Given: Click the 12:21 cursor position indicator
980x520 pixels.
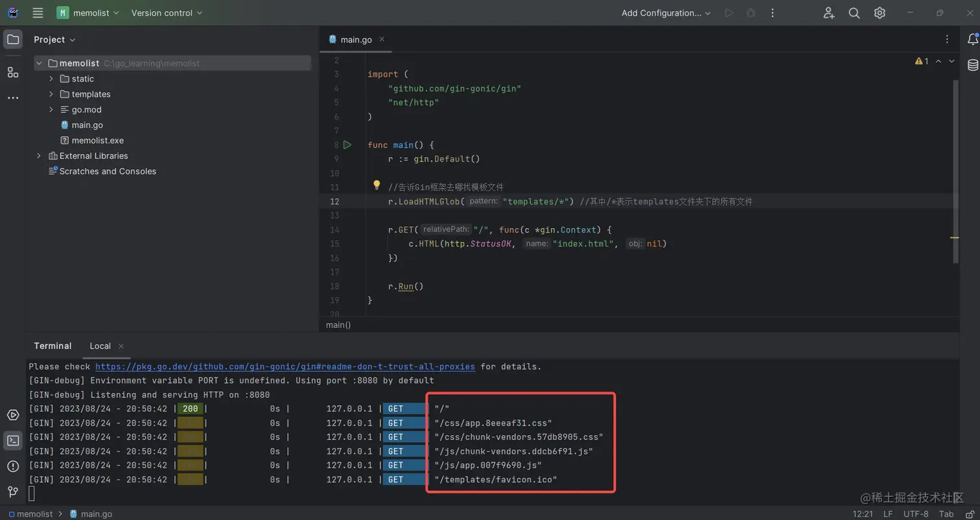Looking at the screenshot, I should (863, 514).
